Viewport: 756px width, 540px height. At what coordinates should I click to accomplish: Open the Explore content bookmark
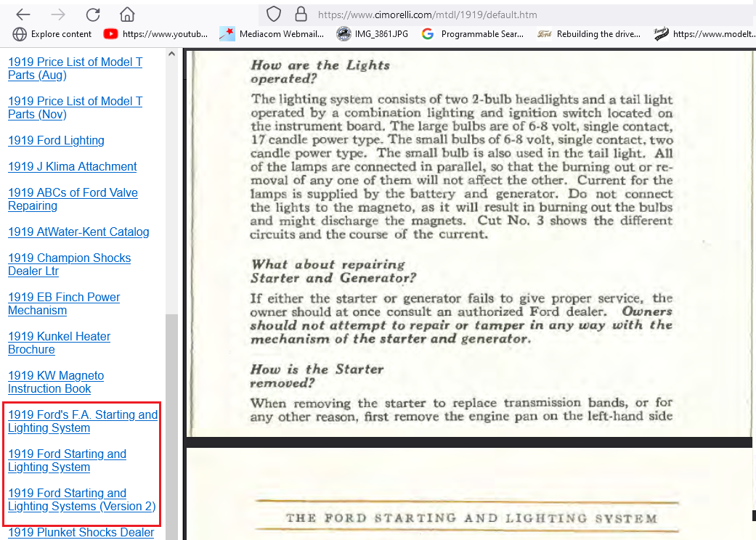52,33
